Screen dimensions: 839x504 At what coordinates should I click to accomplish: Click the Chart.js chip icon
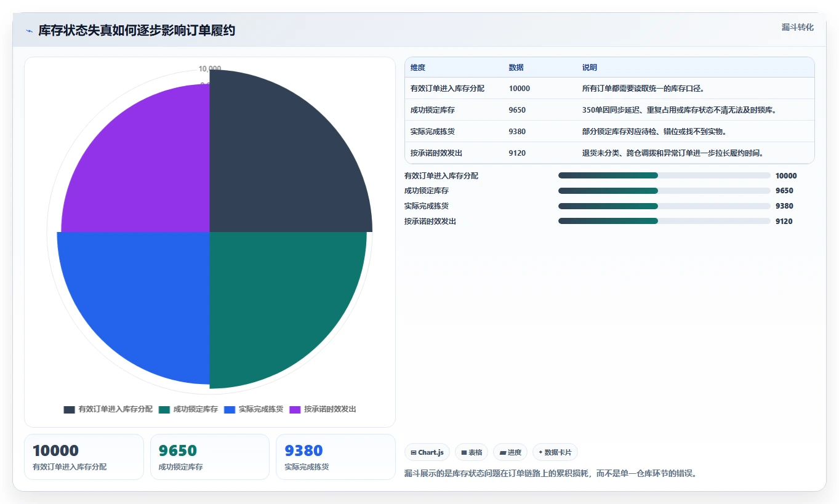[x=414, y=452]
